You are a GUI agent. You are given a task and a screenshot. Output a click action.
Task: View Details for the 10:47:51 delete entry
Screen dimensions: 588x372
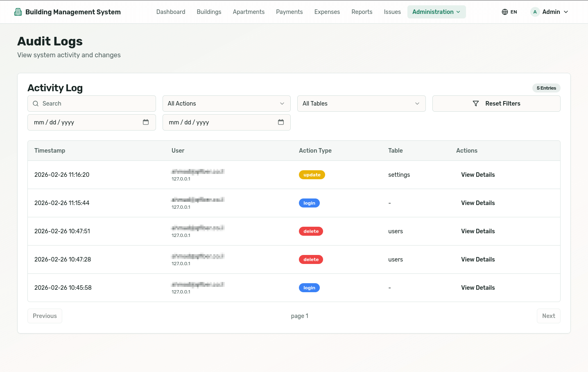pos(478,231)
